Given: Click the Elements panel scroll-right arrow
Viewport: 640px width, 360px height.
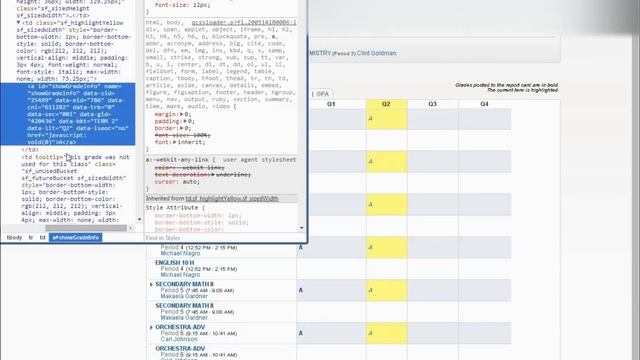Looking at the screenshot, I should 131,228.
